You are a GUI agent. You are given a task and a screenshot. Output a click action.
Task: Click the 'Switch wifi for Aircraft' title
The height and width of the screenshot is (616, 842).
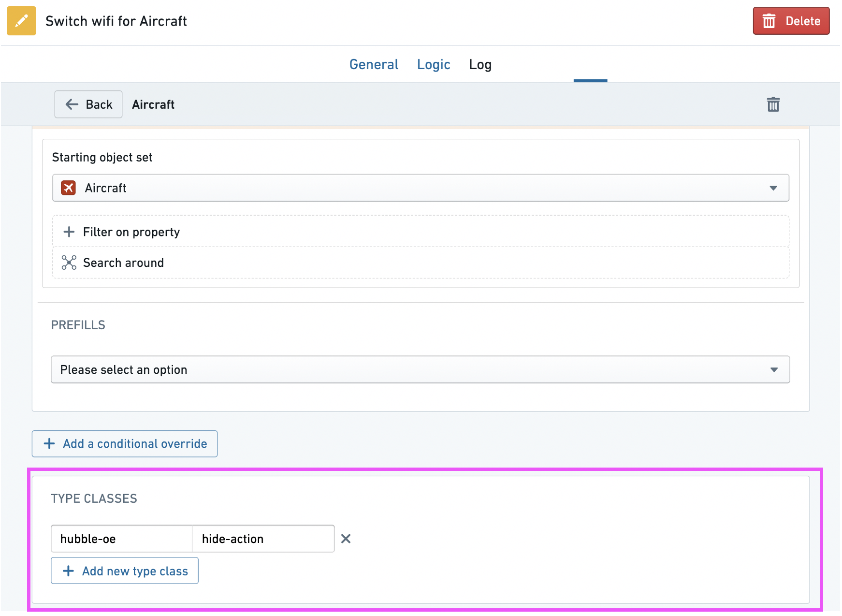116,21
